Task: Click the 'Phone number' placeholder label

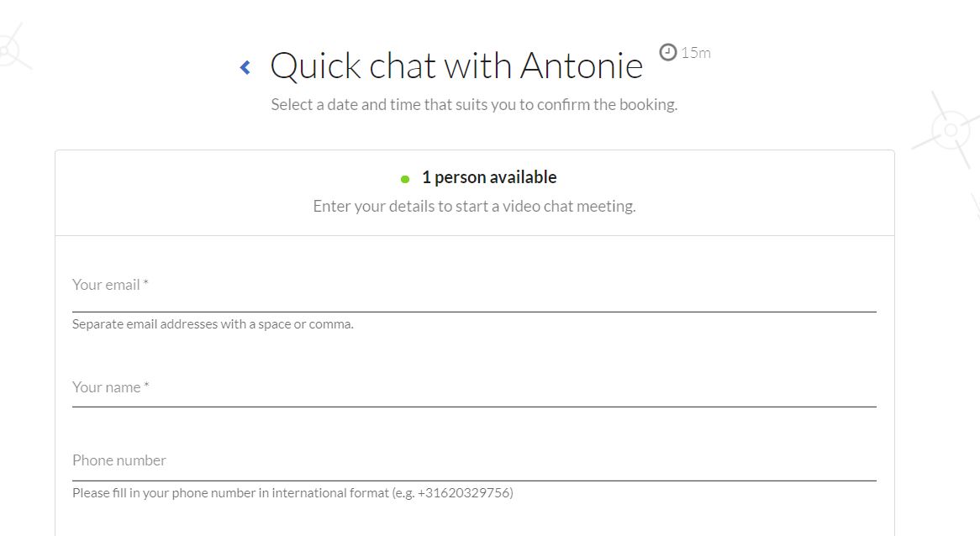Action: (x=119, y=460)
